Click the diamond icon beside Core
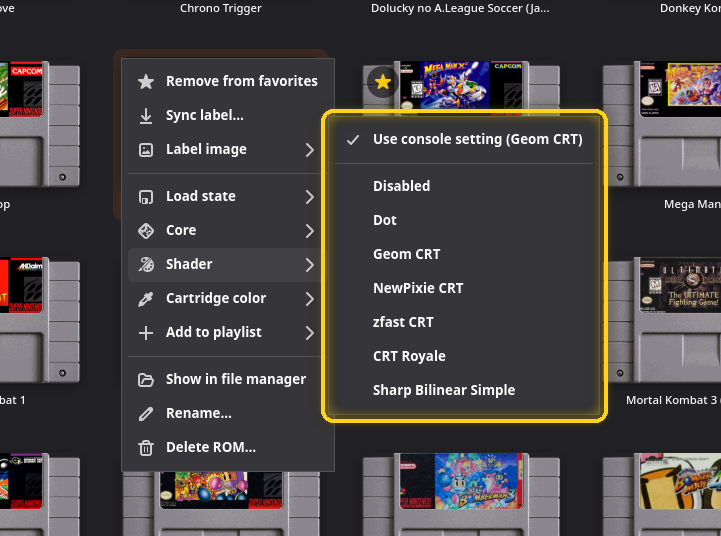 tap(146, 230)
